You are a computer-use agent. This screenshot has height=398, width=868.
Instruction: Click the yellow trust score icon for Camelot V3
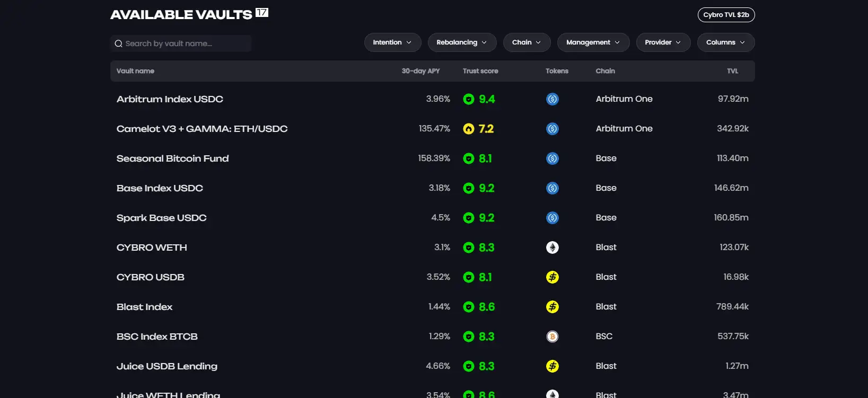pos(468,129)
